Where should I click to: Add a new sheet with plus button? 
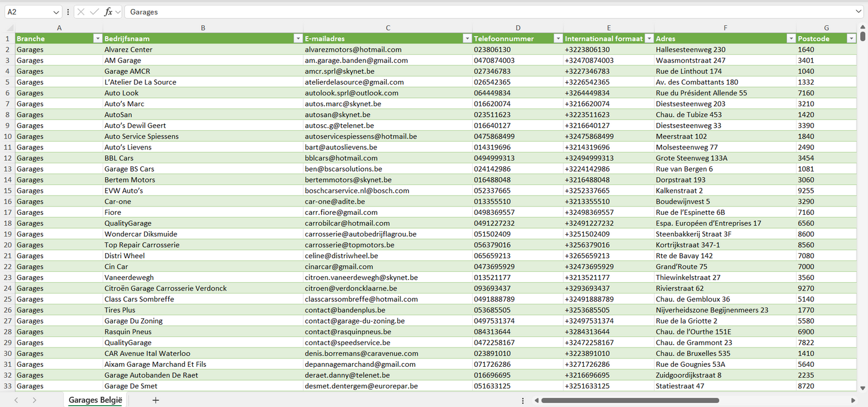(x=156, y=400)
